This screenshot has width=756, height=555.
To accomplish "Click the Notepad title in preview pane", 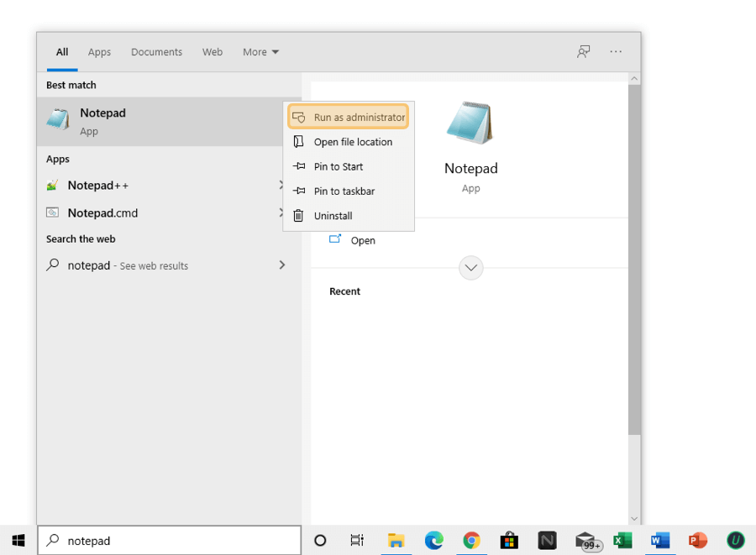I will click(x=471, y=168).
